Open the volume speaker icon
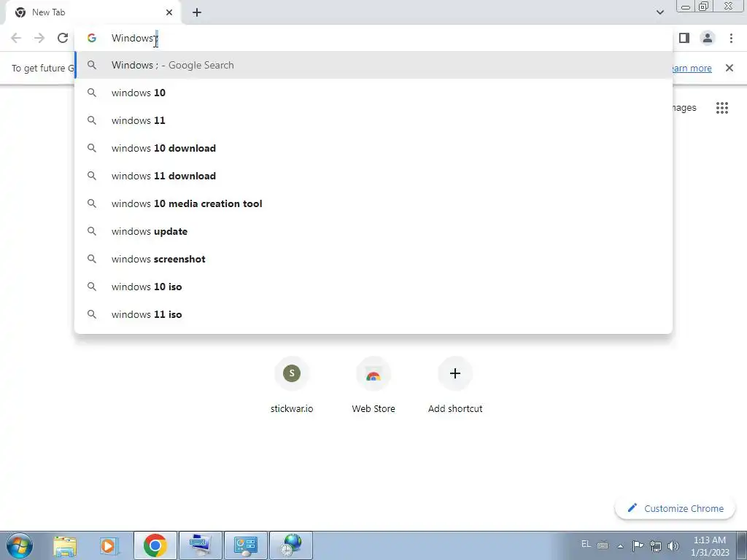This screenshot has height=560, width=747. click(x=673, y=546)
